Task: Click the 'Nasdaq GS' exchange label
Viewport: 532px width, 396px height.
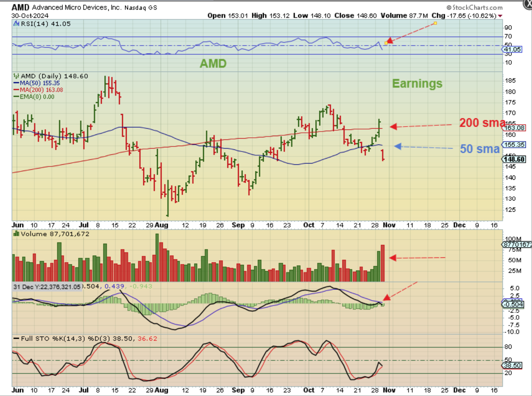Action: tap(141, 7)
